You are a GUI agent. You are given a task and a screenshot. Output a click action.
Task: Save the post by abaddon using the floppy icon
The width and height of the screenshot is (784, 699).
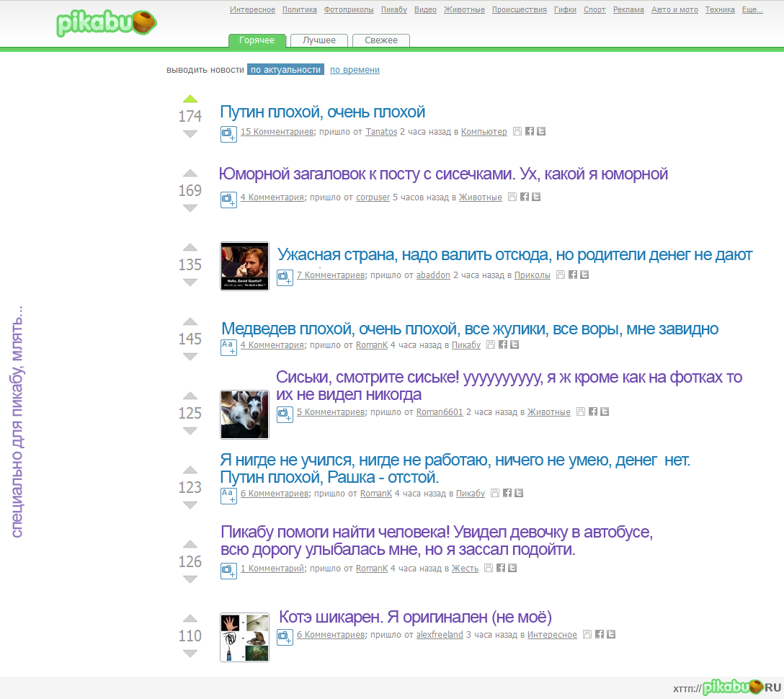click(561, 275)
